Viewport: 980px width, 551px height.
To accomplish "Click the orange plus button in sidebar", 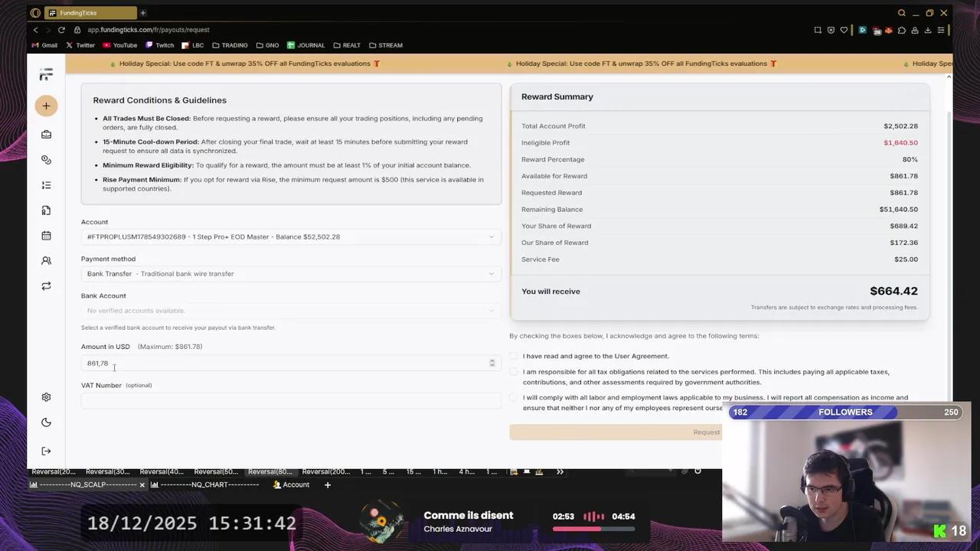I will click(46, 106).
